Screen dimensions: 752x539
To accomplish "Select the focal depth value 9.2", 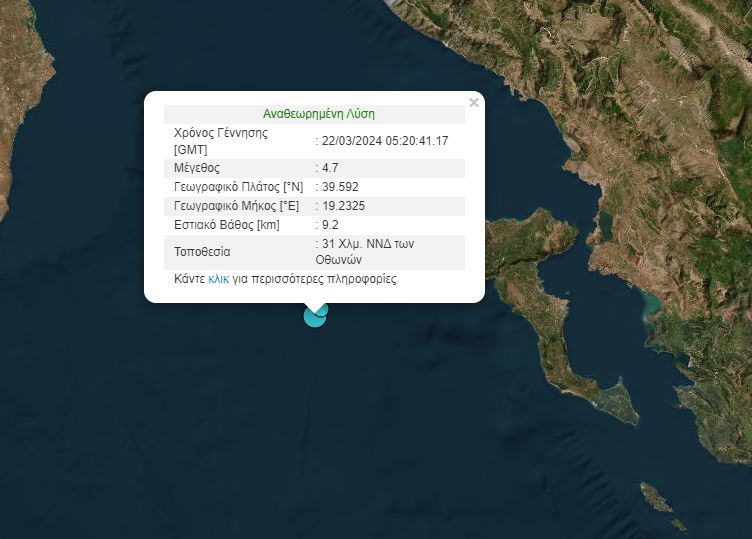I will 329,225.
